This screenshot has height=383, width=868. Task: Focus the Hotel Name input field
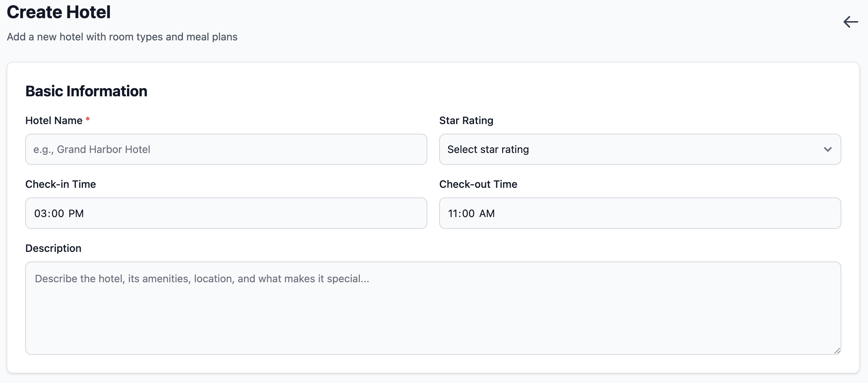pyautogui.click(x=226, y=149)
